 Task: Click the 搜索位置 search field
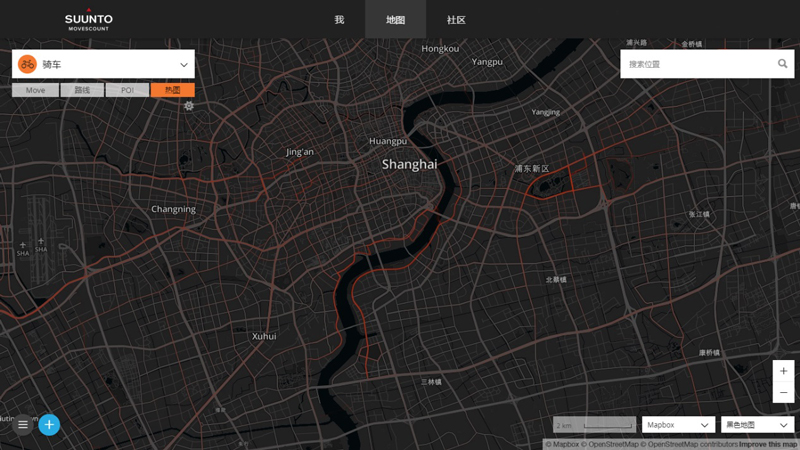695,64
